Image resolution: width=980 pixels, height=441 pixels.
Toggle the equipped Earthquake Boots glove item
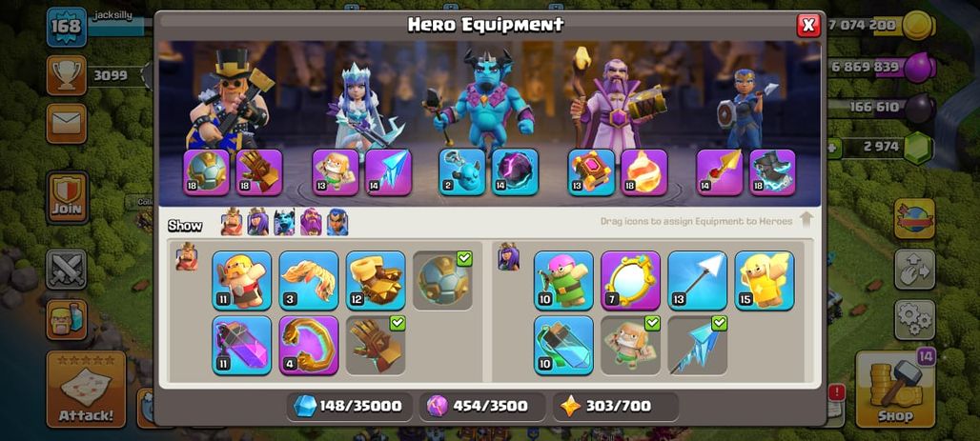click(x=376, y=345)
